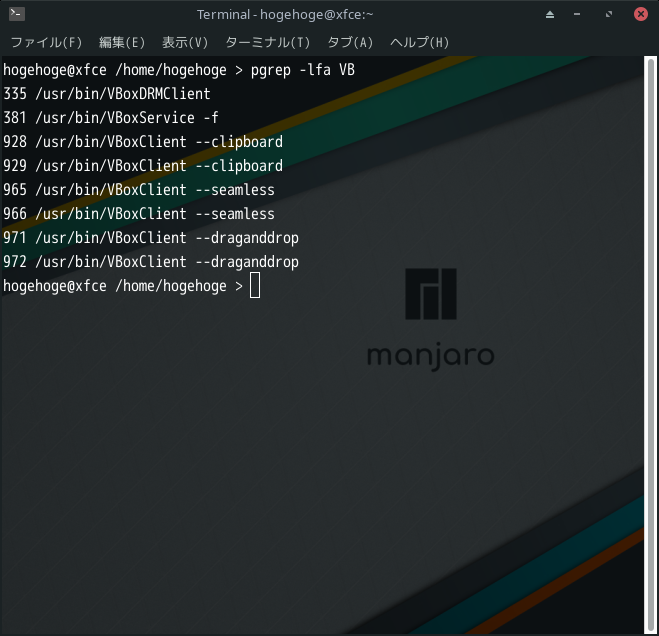This screenshot has width=659, height=636.
Task: Open the 表示(V) menu
Action: (185, 42)
